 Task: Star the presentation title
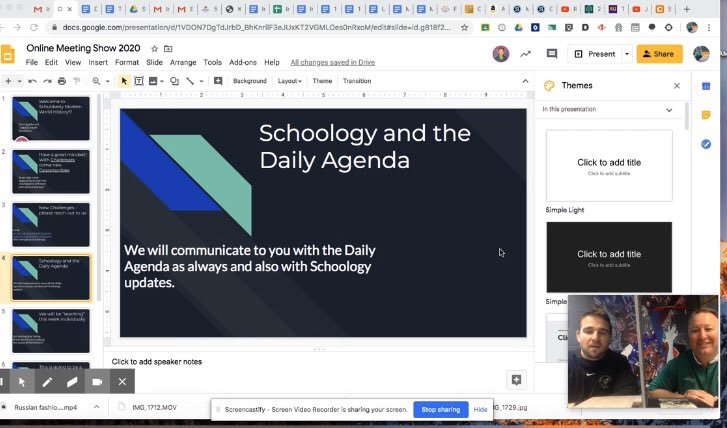pyautogui.click(x=154, y=49)
